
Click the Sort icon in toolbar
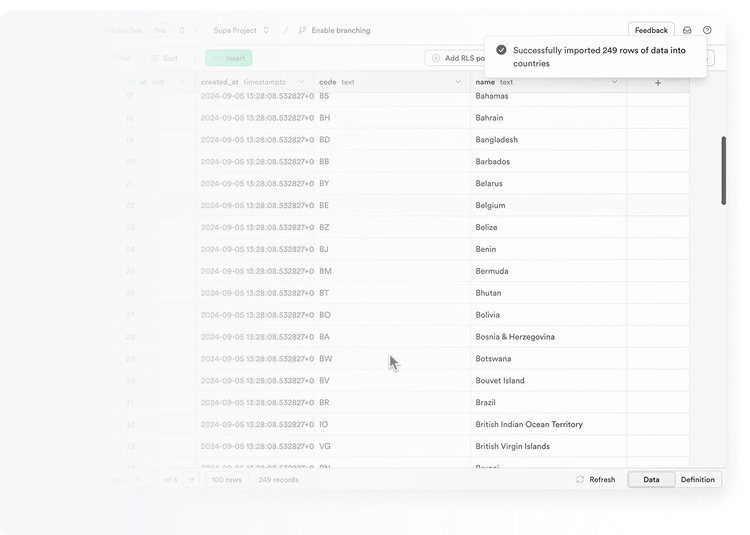tap(156, 58)
